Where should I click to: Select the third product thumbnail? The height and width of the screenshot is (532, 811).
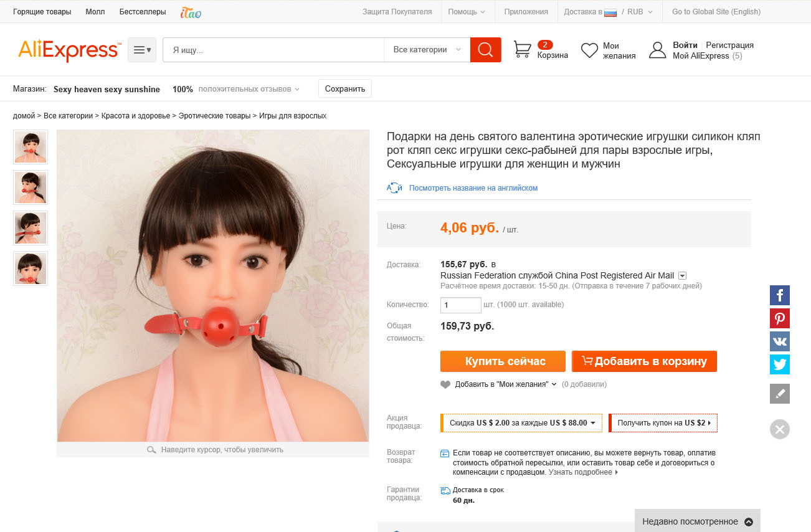point(31,228)
